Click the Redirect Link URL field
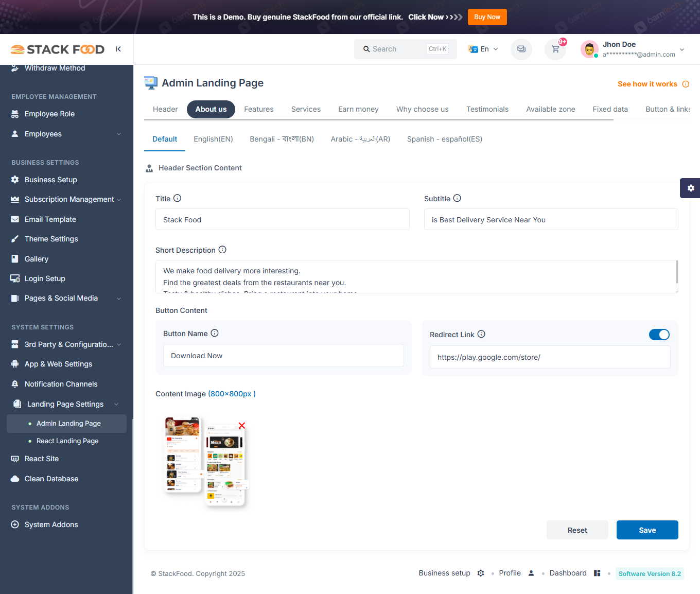 point(550,357)
